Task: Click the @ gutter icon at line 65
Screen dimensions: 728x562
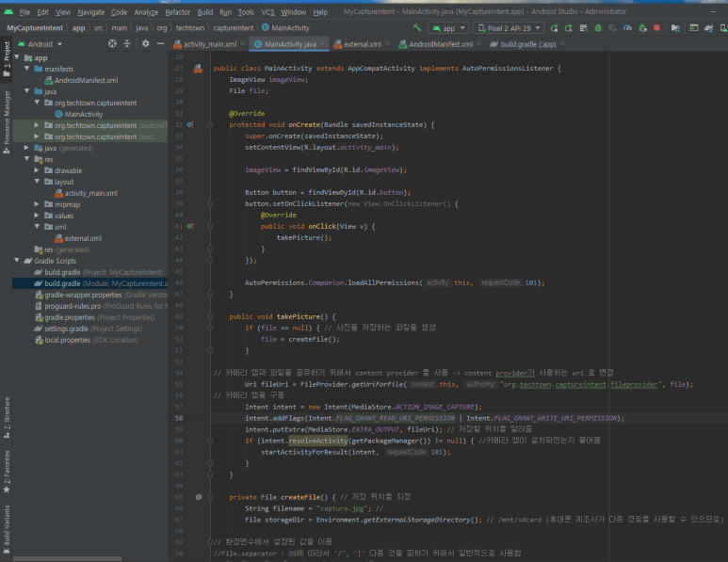Action: pyautogui.click(x=199, y=497)
